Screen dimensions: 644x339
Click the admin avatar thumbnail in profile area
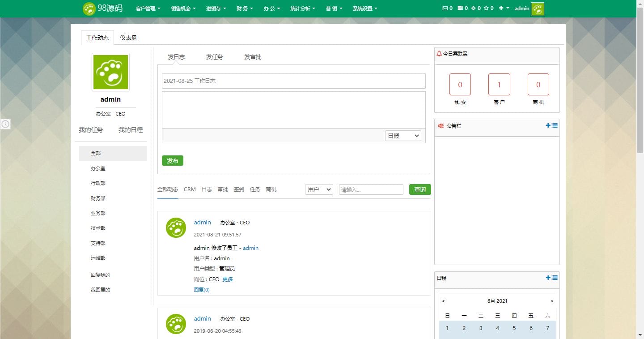(x=110, y=72)
